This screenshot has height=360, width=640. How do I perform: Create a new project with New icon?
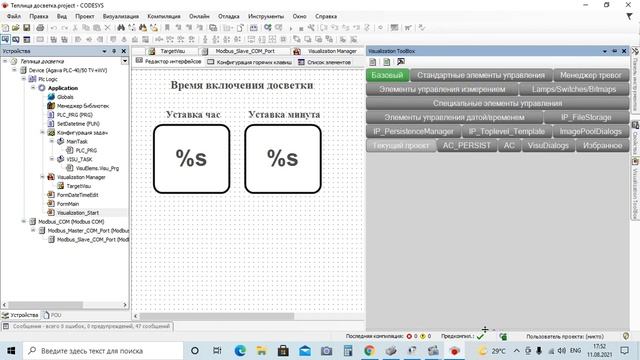tap(5, 28)
